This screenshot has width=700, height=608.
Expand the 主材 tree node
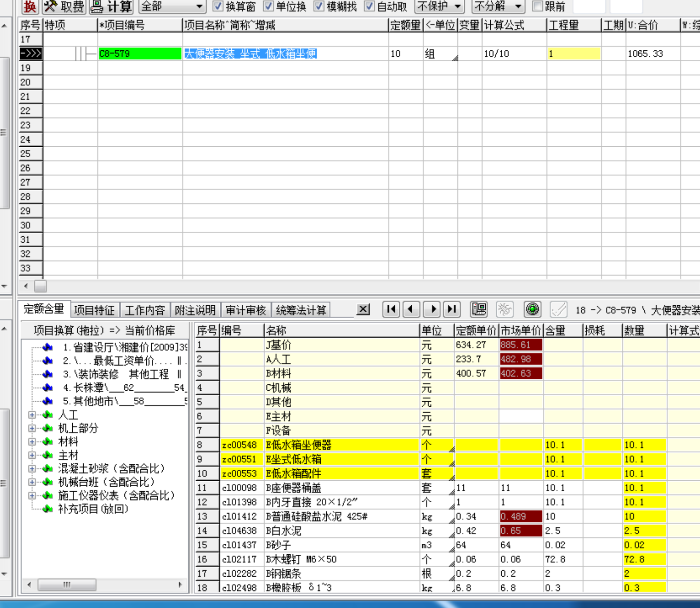(32, 455)
